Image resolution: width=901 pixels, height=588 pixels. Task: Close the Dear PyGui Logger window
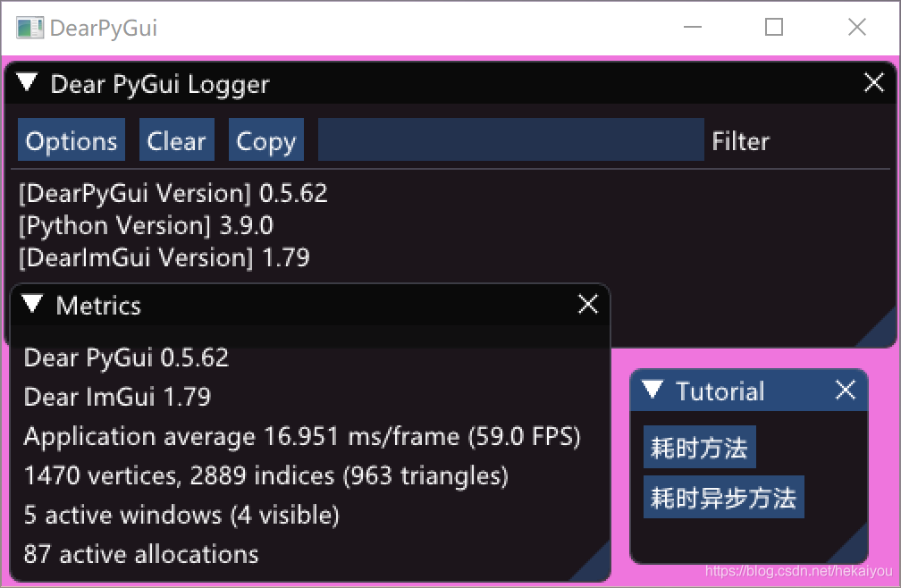(x=874, y=83)
